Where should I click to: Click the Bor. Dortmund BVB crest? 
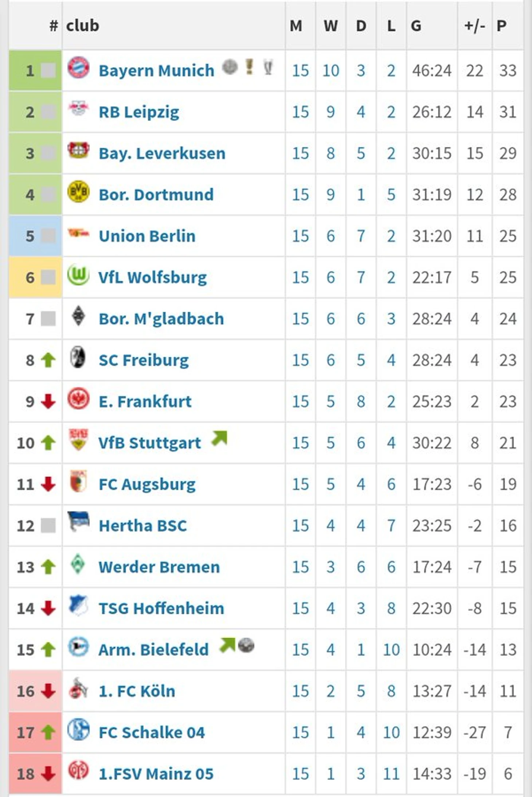78,191
